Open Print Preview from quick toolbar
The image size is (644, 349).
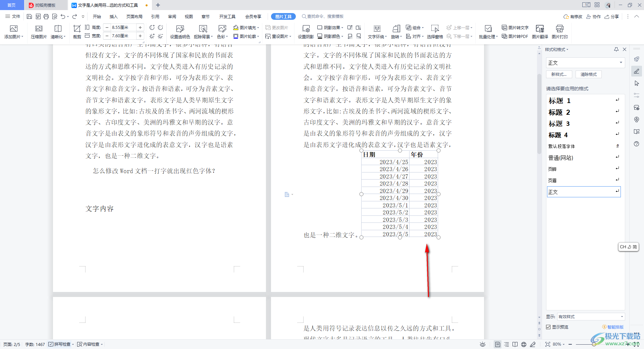(54, 16)
